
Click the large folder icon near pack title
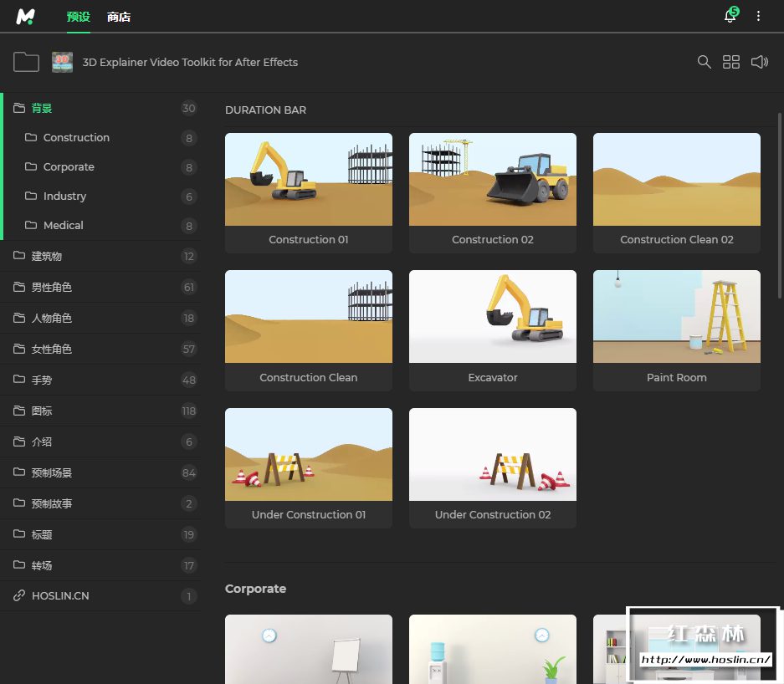point(27,62)
